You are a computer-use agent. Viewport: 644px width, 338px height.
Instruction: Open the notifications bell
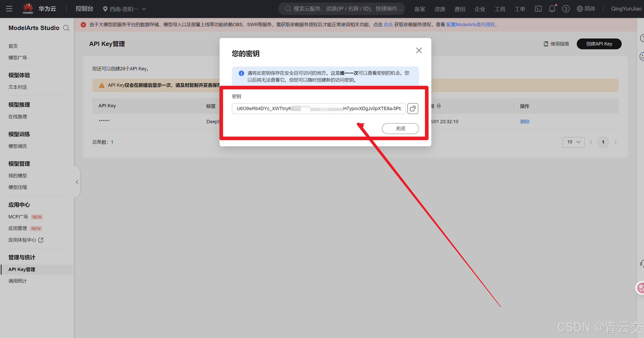pos(552,9)
